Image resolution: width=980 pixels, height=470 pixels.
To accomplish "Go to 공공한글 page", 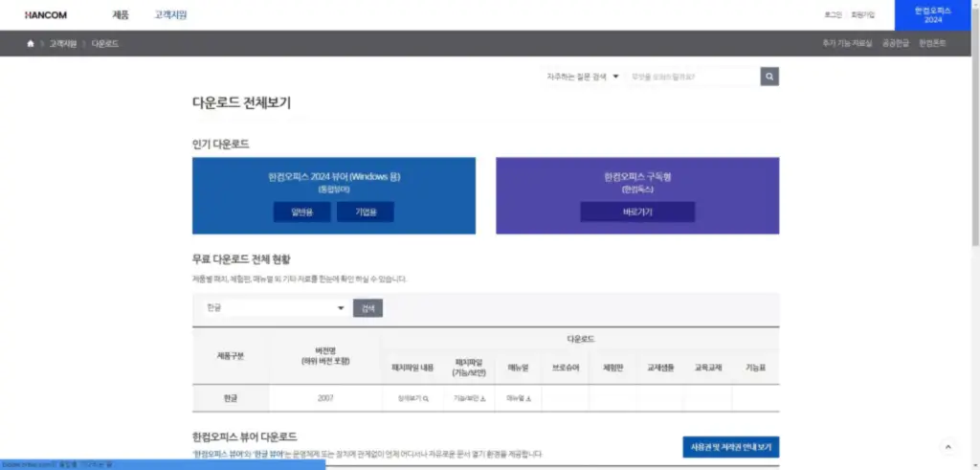I will [x=896, y=44].
